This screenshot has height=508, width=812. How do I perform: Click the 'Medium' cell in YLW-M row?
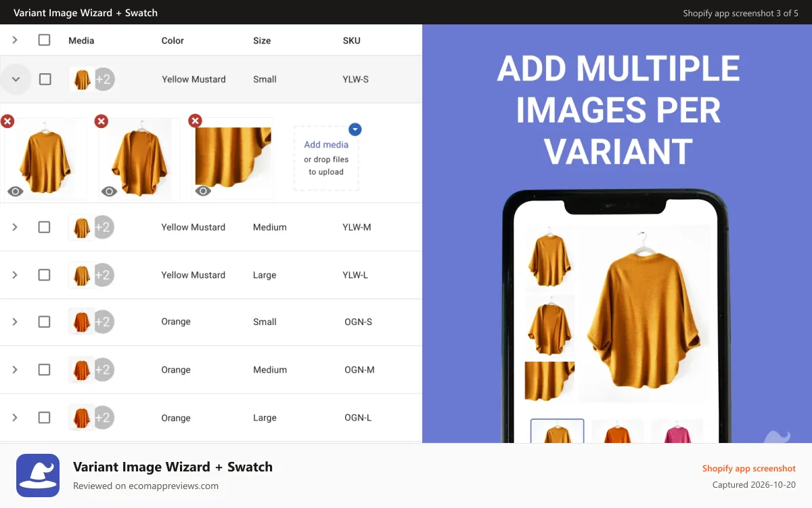pos(270,227)
